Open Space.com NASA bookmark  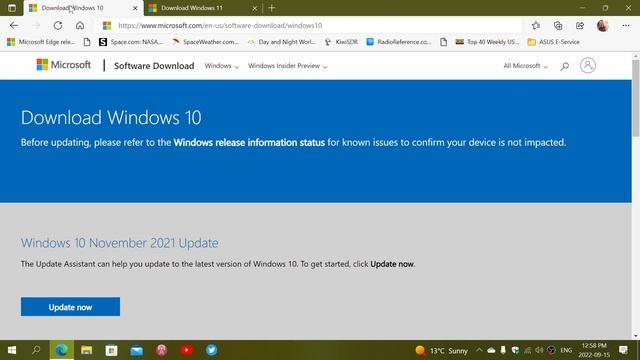point(131,42)
